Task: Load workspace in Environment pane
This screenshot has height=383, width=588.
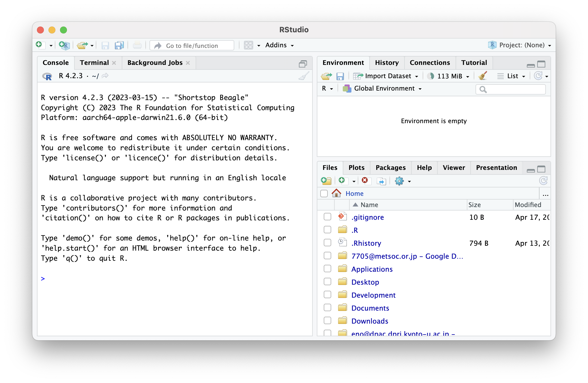Action: coord(327,76)
